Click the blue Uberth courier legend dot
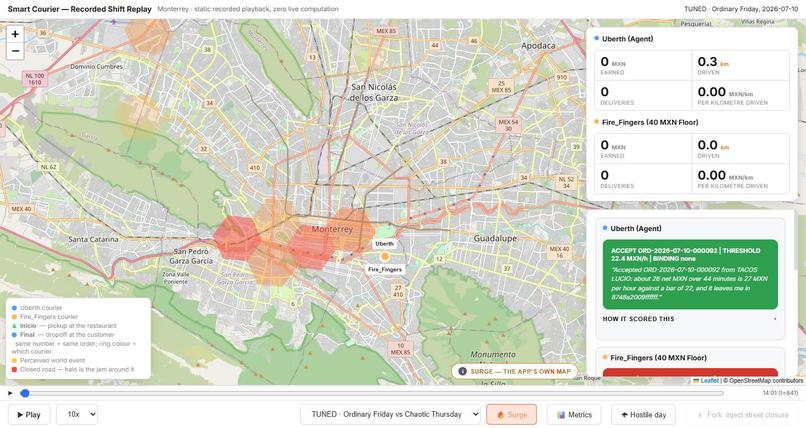Viewport: 806px width, 428px height. (14, 308)
